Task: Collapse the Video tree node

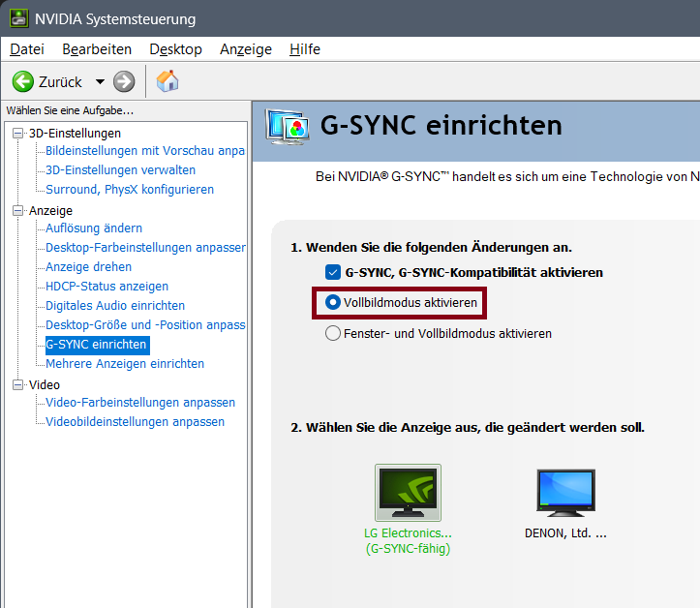Action: coord(17,384)
